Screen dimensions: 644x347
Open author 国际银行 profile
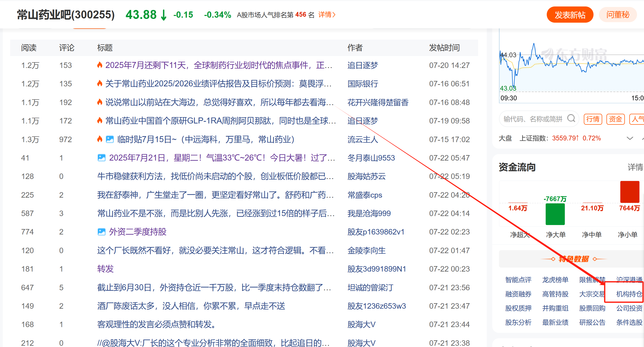(x=362, y=84)
